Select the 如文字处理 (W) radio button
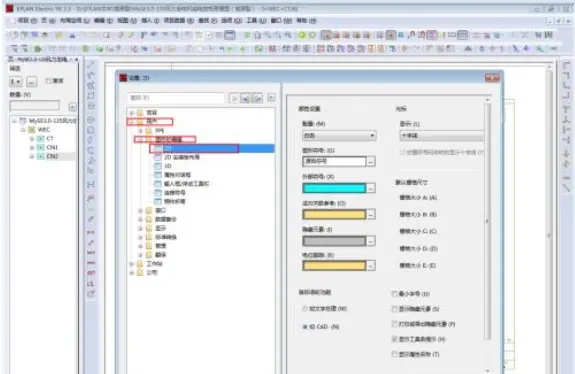The image size is (575, 374). pyautogui.click(x=305, y=309)
